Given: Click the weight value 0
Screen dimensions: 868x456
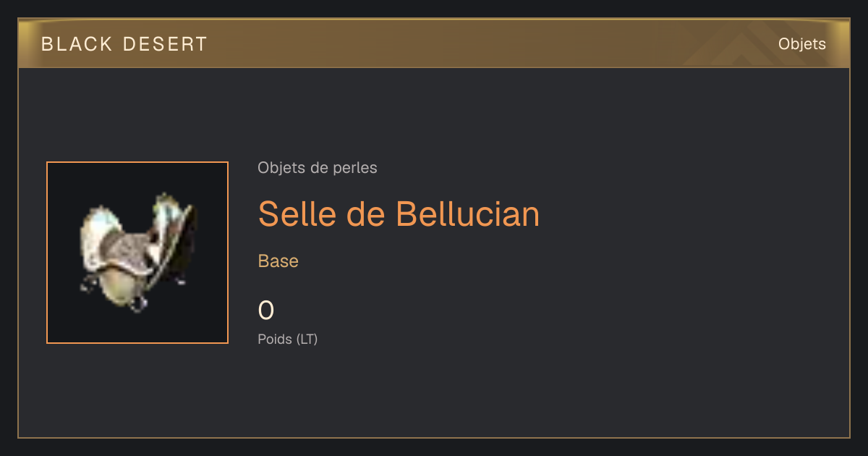Looking at the screenshot, I should [266, 311].
